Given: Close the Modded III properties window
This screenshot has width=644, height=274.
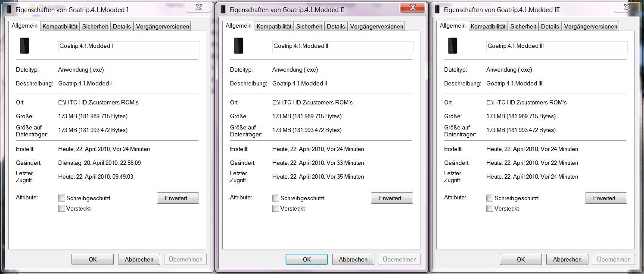Looking at the screenshot, I should tap(626, 7).
